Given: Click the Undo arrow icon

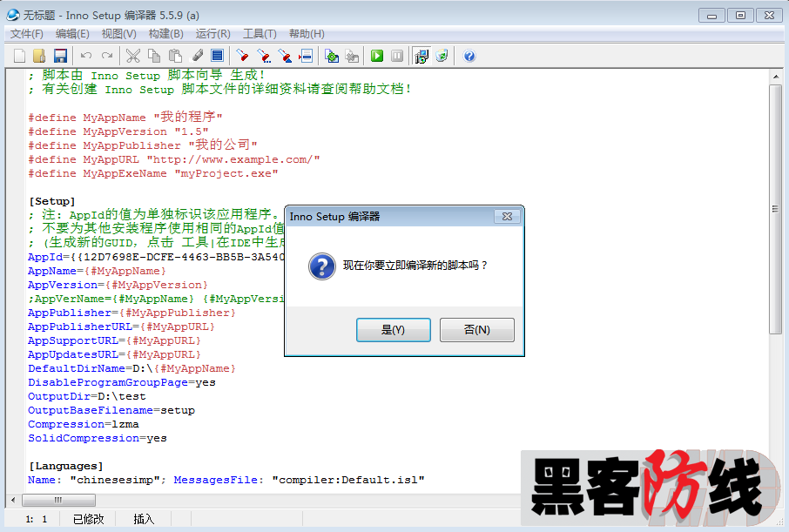Looking at the screenshot, I should pos(86,56).
